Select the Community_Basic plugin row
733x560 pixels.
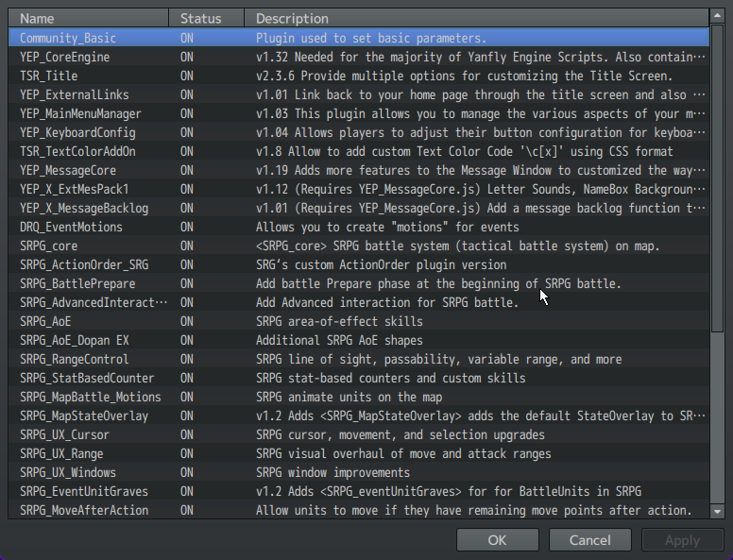pyautogui.click(x=359, y=38)
